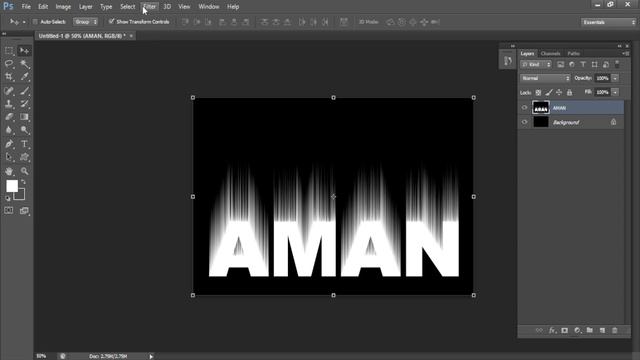
Task: Select the Lasso tool
Action: 9,64
